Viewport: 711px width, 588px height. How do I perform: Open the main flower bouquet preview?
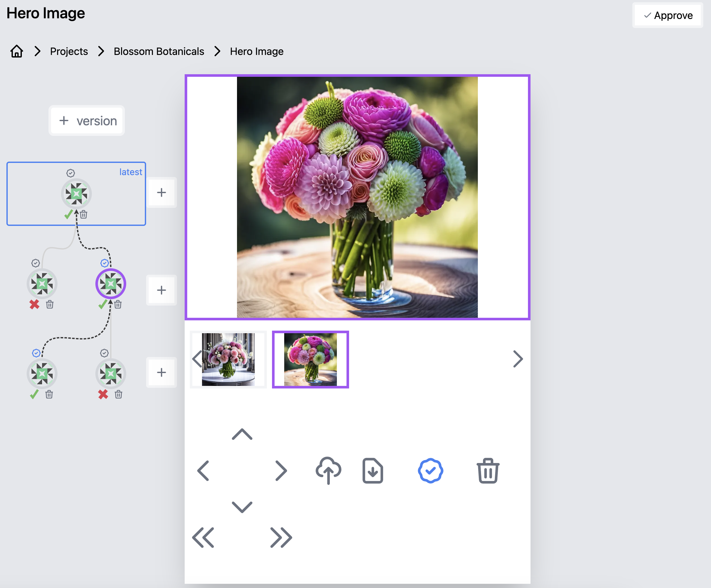pyautogui.click(x=357, y=197)
